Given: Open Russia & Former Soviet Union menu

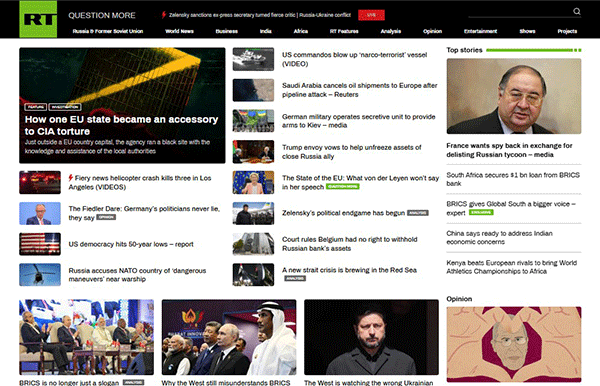Looking at the screenshot, I should (108, 31).
